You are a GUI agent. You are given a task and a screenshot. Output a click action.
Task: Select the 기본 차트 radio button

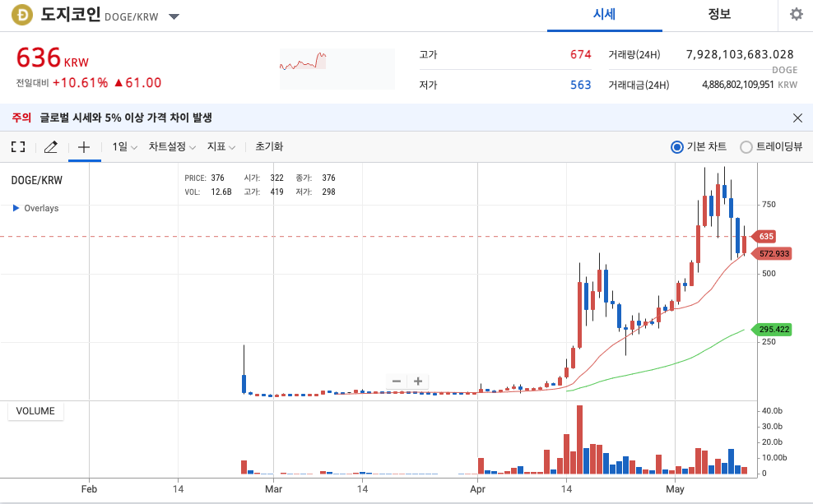click(676, 147)
